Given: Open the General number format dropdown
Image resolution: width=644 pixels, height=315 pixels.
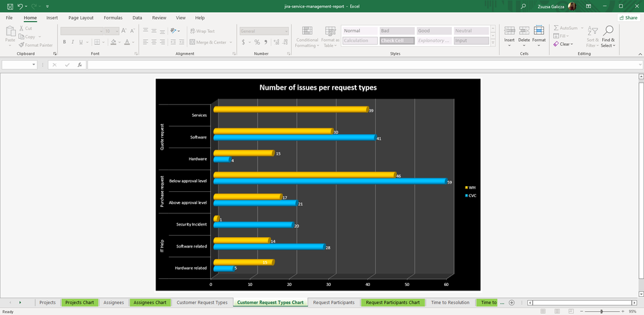Looking at the screenshot, I should point(286,31).
